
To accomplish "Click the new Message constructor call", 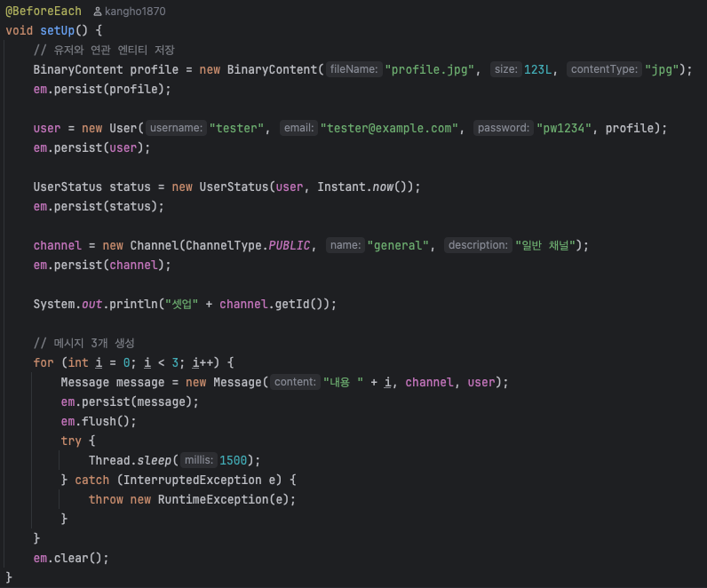I will point(346,383).
